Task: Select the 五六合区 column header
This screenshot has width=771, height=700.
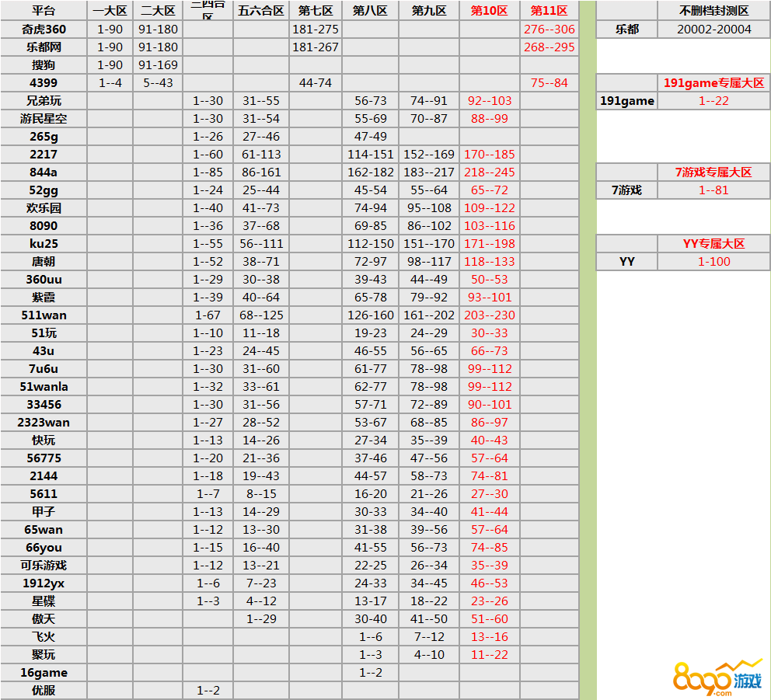Action: point(261,11)
